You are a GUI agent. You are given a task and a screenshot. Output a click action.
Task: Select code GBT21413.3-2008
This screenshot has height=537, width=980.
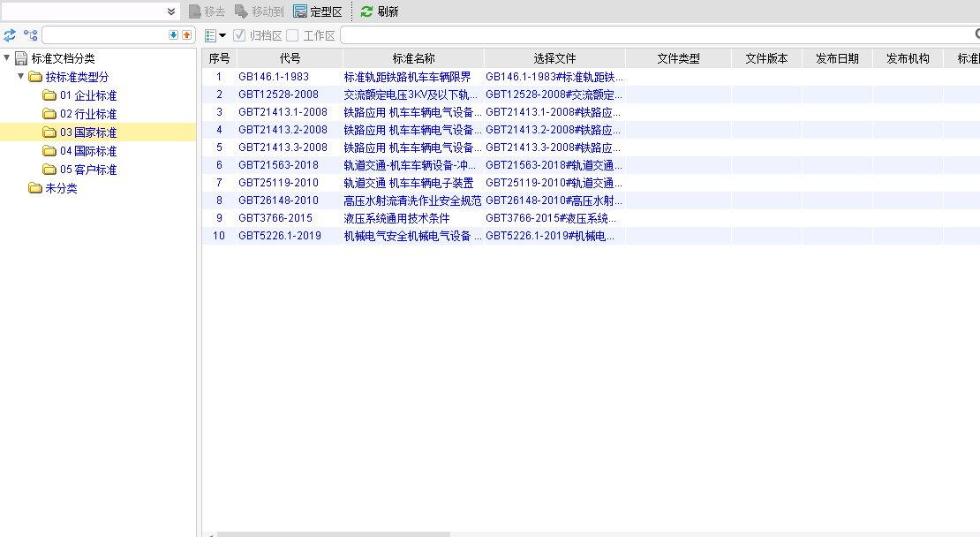coord(283,147)
